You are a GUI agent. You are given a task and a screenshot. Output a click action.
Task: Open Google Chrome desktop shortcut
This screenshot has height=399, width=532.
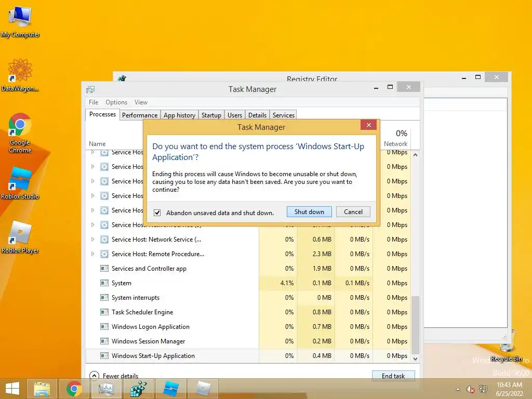(x=20, y=133)
